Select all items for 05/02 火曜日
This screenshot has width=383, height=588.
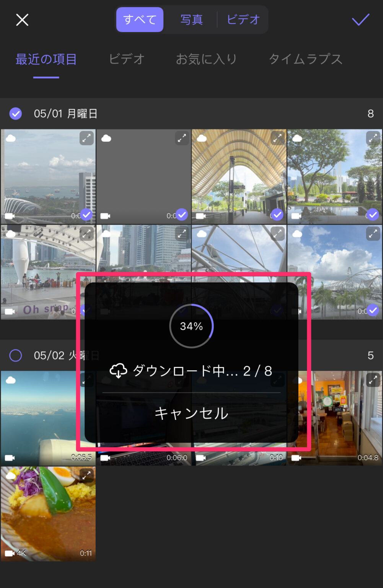(x=15, y=355)
